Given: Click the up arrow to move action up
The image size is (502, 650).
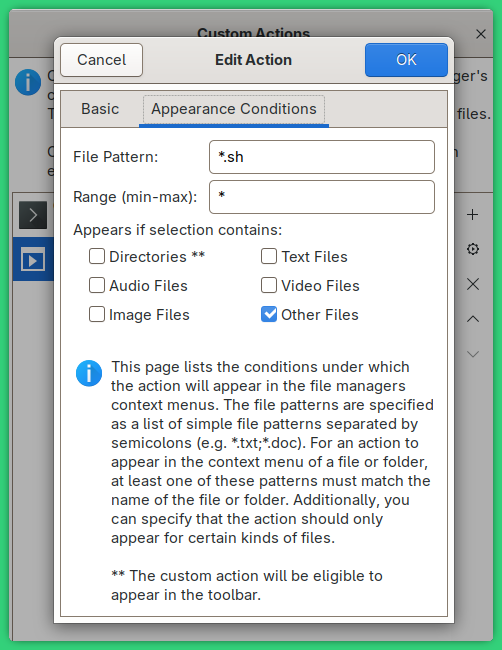Looking at the screenshot, I should click(473, 319).
